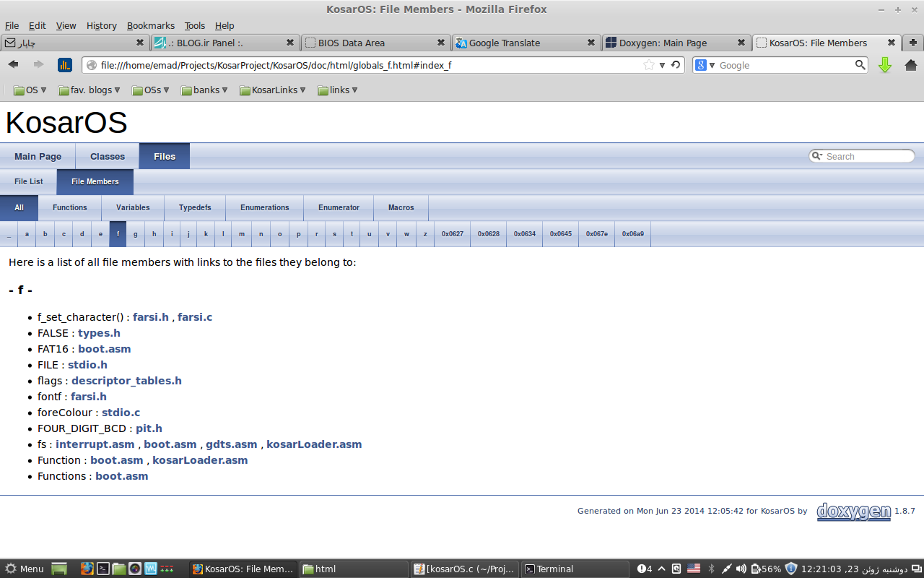The image size is (924, 578).
Task: Click the browser Back arrow button
Action: 13,65
